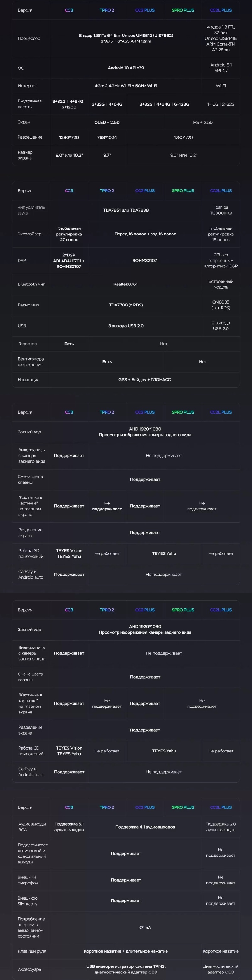
Task: Click the QLED + 2.5D screen cell
Action: point(107,122)
